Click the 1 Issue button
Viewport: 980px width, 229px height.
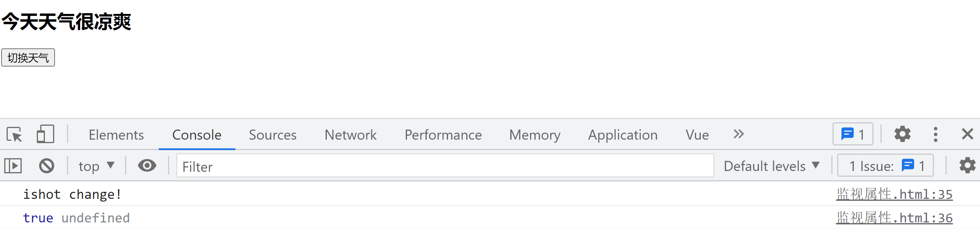[x=885, y=166]
